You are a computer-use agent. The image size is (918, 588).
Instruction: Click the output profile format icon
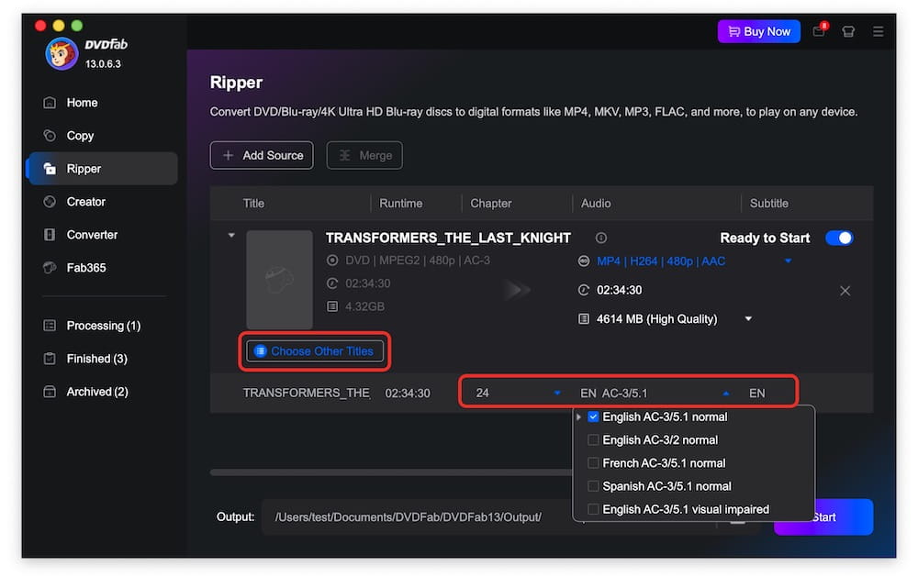tap(583, 261)
